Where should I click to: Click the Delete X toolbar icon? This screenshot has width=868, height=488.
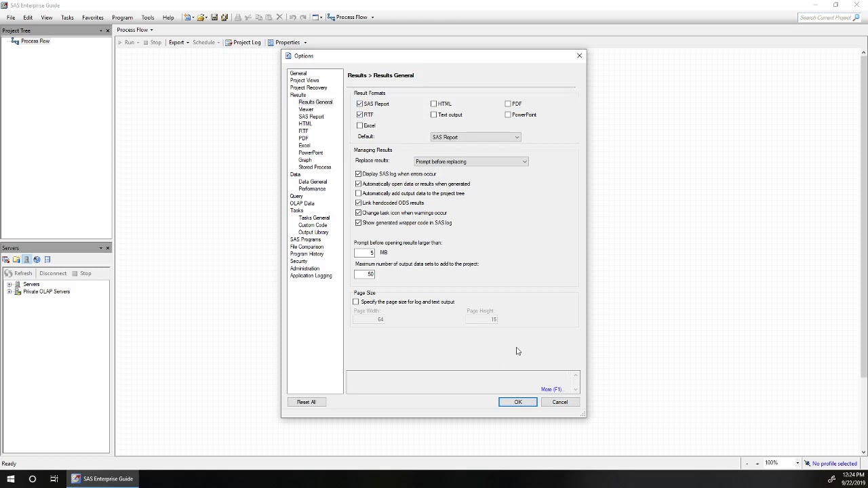pyautogui.click(x=279, y=17)
